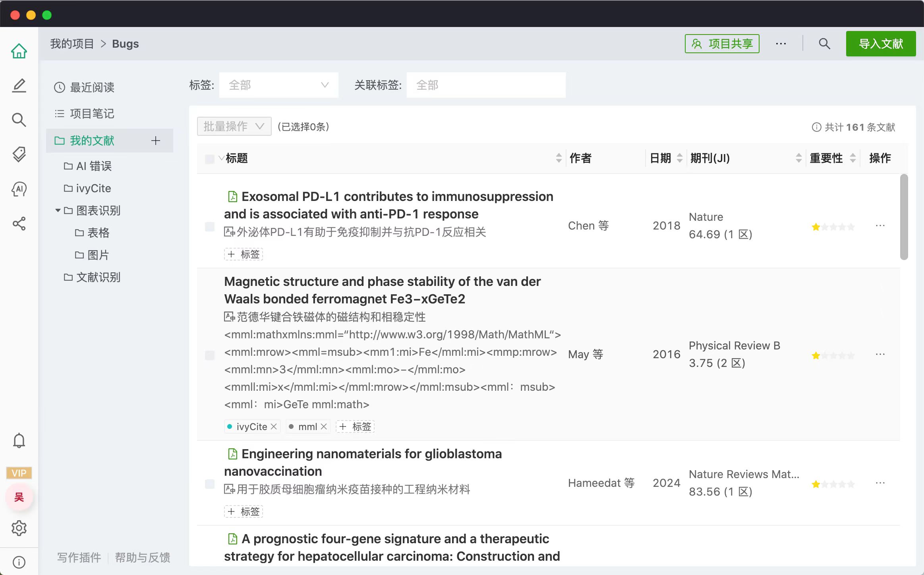Open the share network icon in sidebar
The height and width of the screenshot is (575, 924).
click(x=19, y=224)
